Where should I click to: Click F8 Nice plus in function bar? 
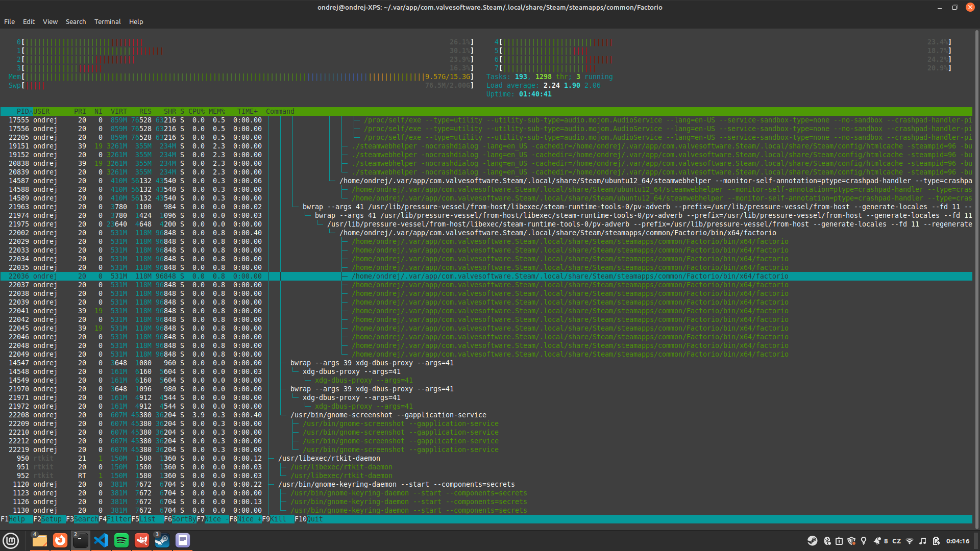246,519
